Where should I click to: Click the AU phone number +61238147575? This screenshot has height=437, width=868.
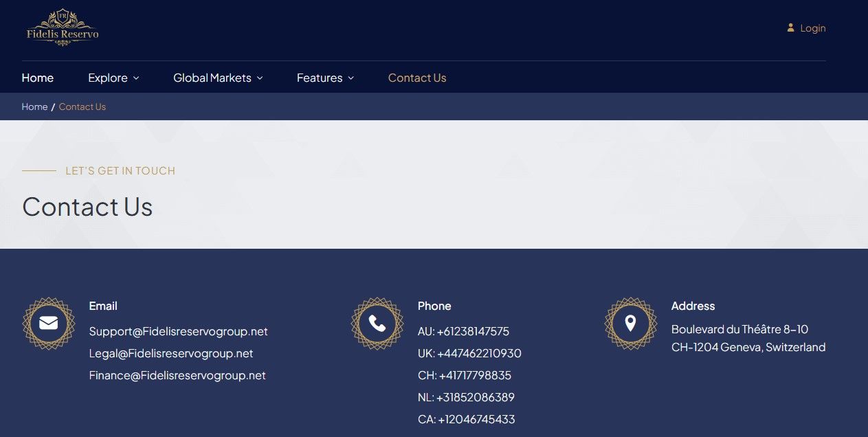(463, 331)
